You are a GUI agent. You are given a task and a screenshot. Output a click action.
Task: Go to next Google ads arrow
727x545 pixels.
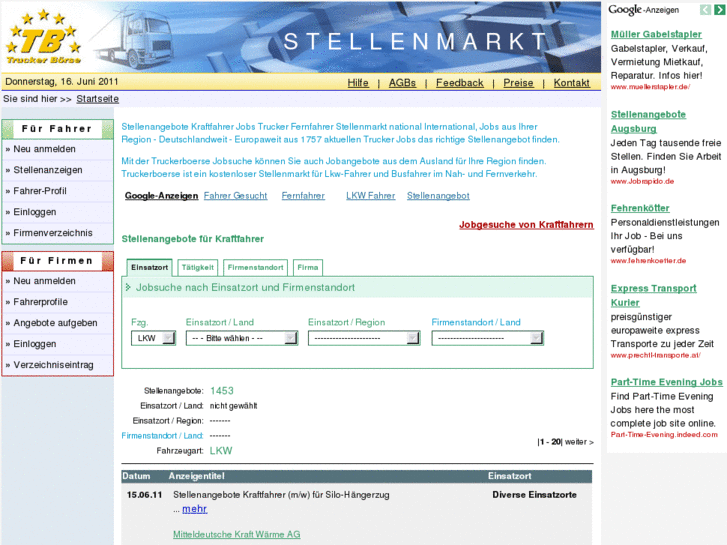pyautogui.click(x=719, y=10)
